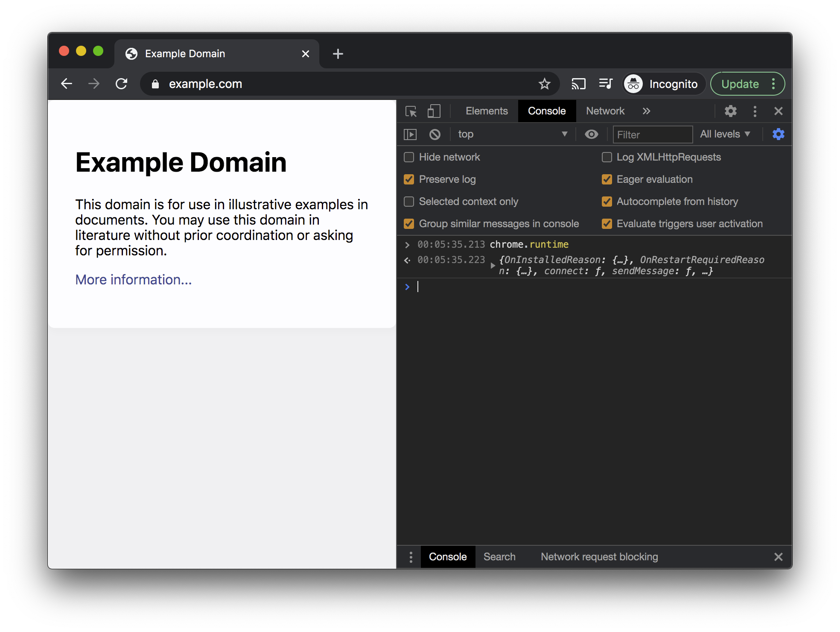Click the Cast icon in the toolbar
The image size is (840, 632).
coord(579,84)
